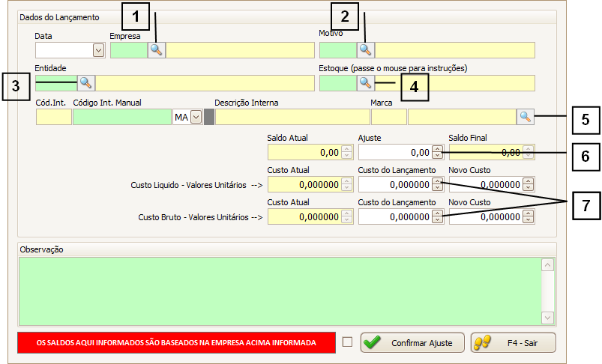
Task: Click the product search magnifier beside Marca
Action: [x=525, y=117]
